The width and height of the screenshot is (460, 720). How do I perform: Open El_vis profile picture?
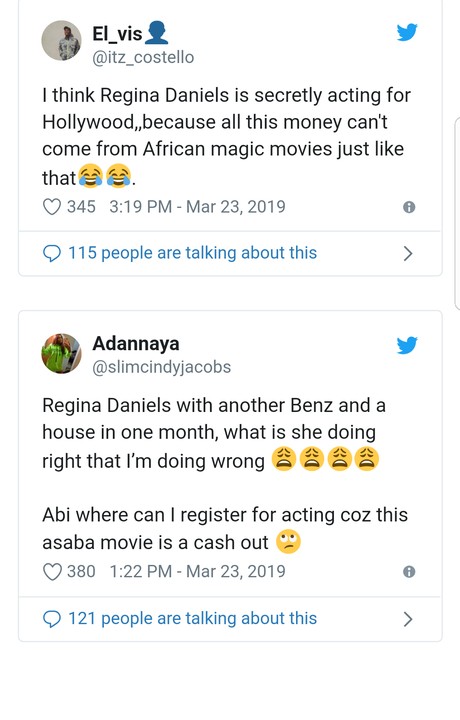62,40
